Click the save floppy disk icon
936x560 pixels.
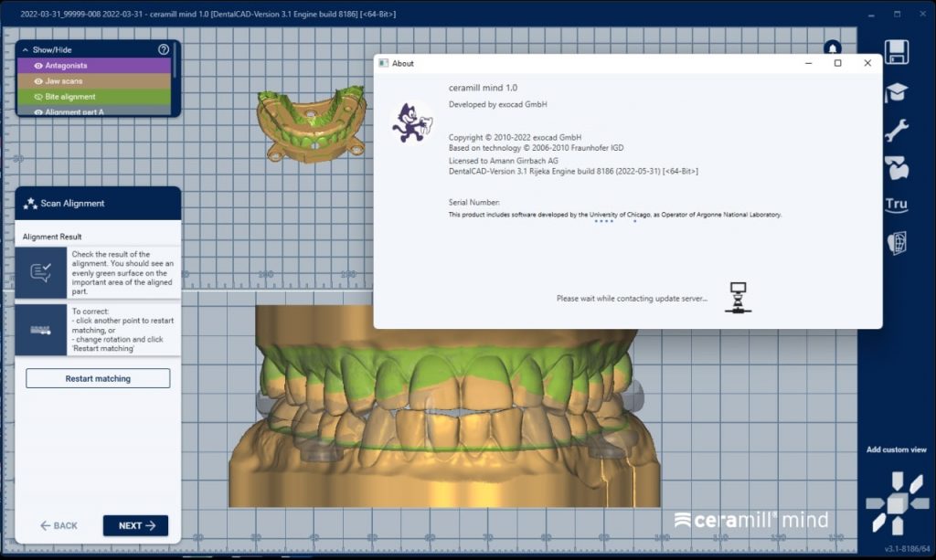(897, 52)
